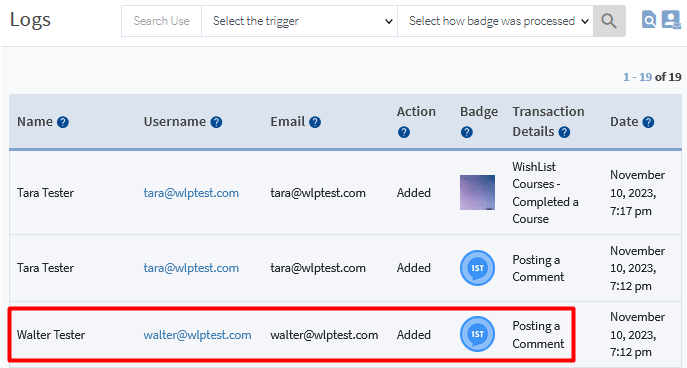Open walter@wlptest.com username link
This screenshot has width=687, height=368.
(x=197, y=335)
